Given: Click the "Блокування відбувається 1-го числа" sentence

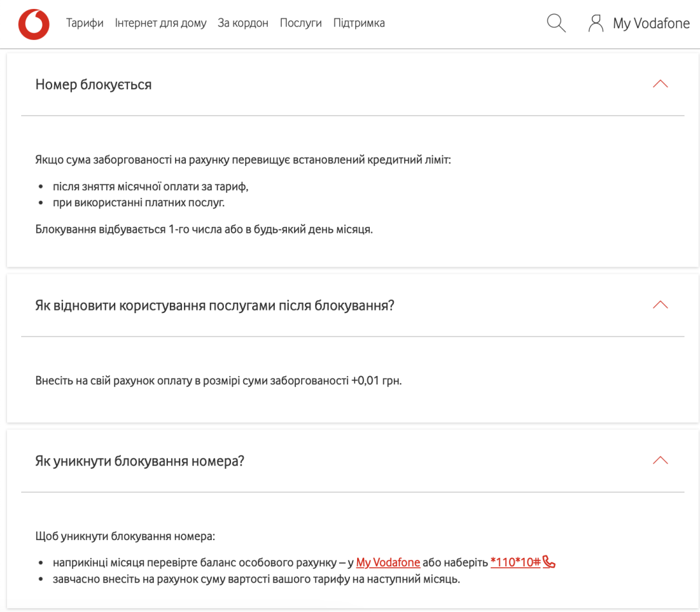Looking at the screenshot, I should click(204, 230).
